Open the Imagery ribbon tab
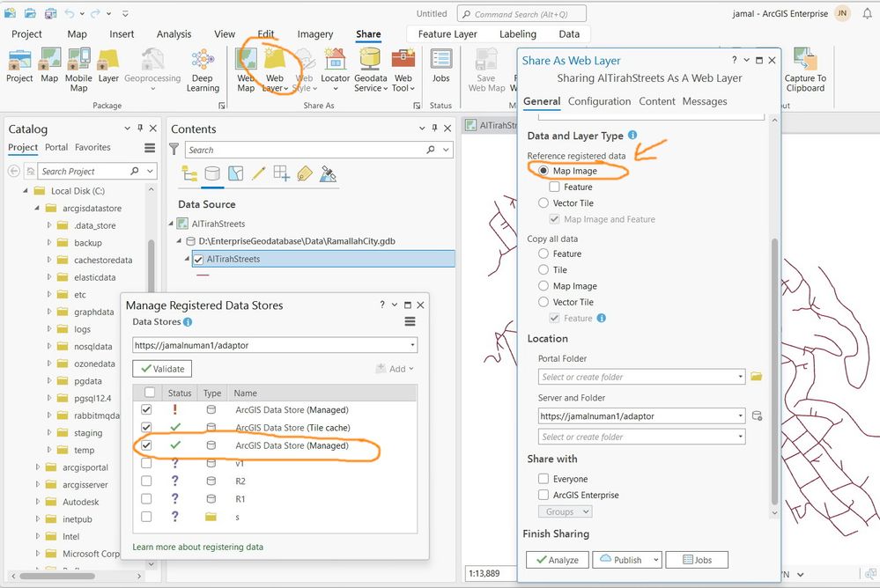The width and height of the screenshot is (880, 588). (314, 34)
